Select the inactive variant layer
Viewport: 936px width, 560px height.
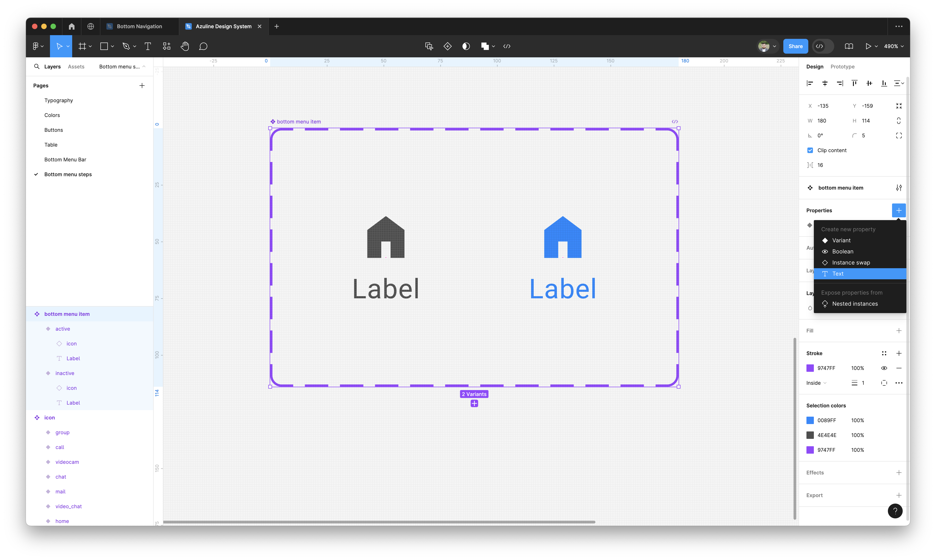pyautogui.click(x=65, y=373)
